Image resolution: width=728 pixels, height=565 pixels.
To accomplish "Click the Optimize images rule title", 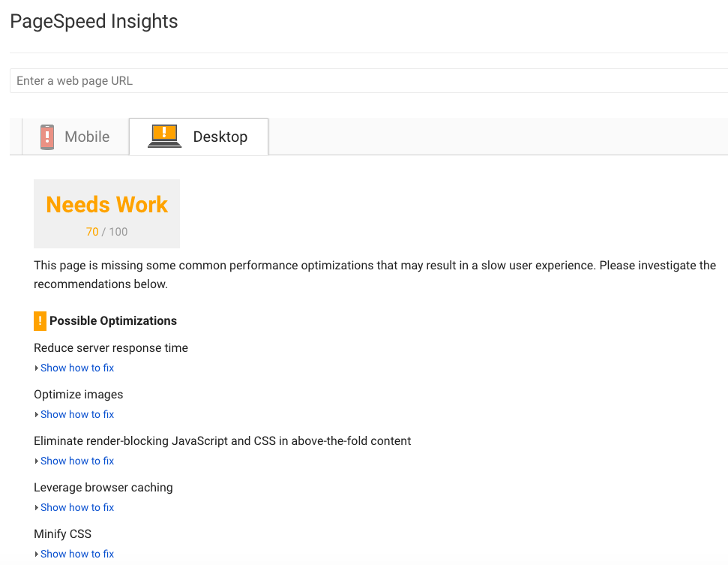I will pos(79,395).
